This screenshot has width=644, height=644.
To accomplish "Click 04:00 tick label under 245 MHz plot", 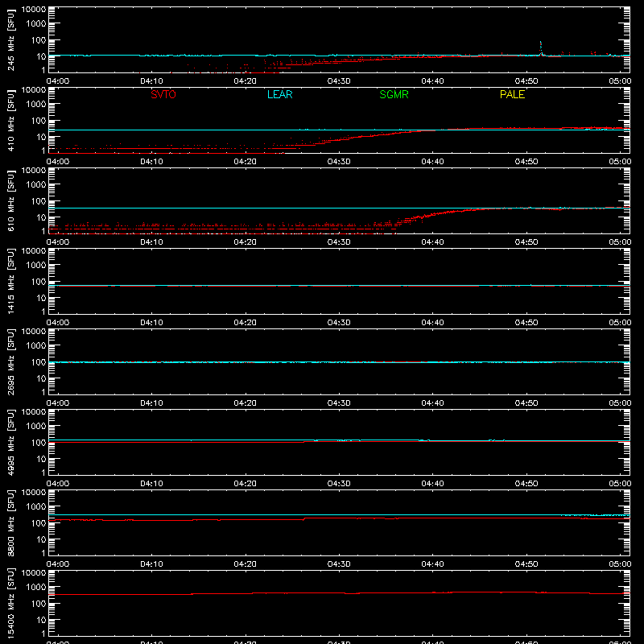I will click(x=58, y=81).
